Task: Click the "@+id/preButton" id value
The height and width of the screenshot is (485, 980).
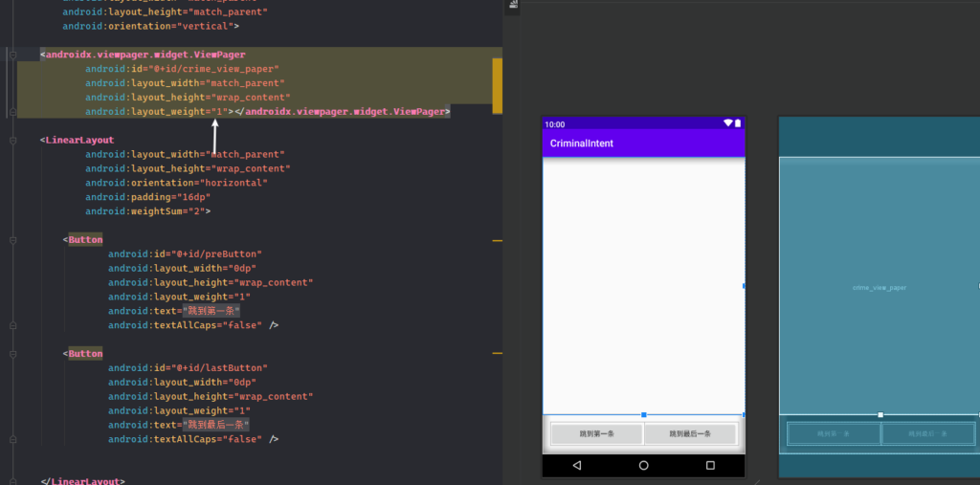Action: (215, 254)
